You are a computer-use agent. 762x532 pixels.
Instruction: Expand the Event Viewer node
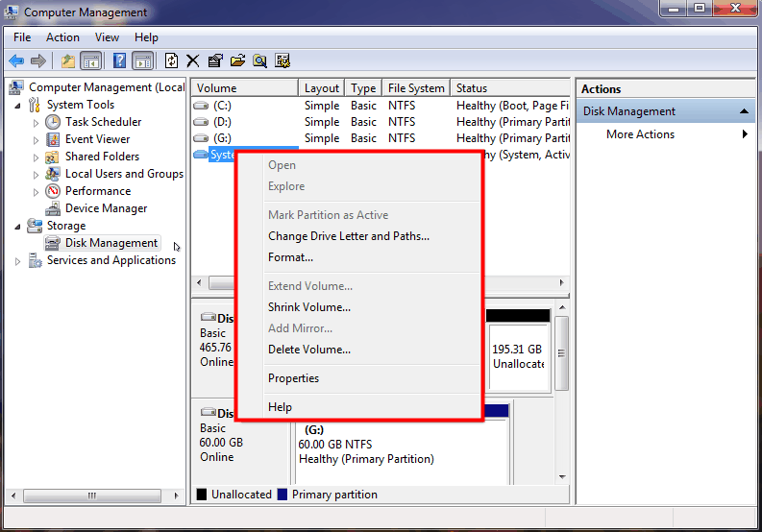pos(36,140)
